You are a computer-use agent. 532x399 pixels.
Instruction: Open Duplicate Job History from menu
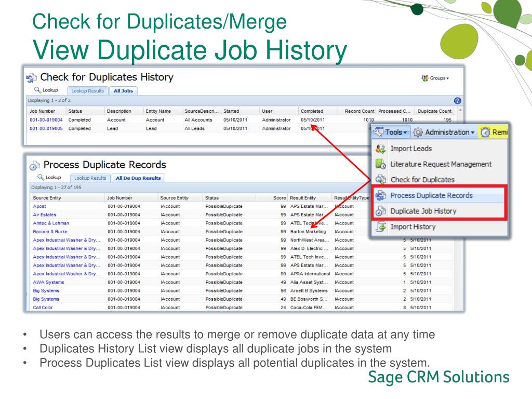click(423, 211)
